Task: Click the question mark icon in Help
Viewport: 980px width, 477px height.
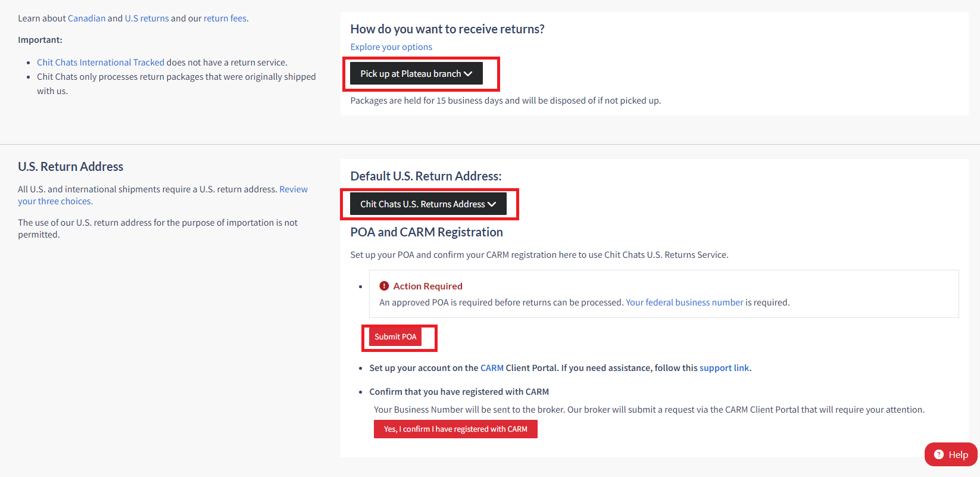Action: tap(939, 454)
